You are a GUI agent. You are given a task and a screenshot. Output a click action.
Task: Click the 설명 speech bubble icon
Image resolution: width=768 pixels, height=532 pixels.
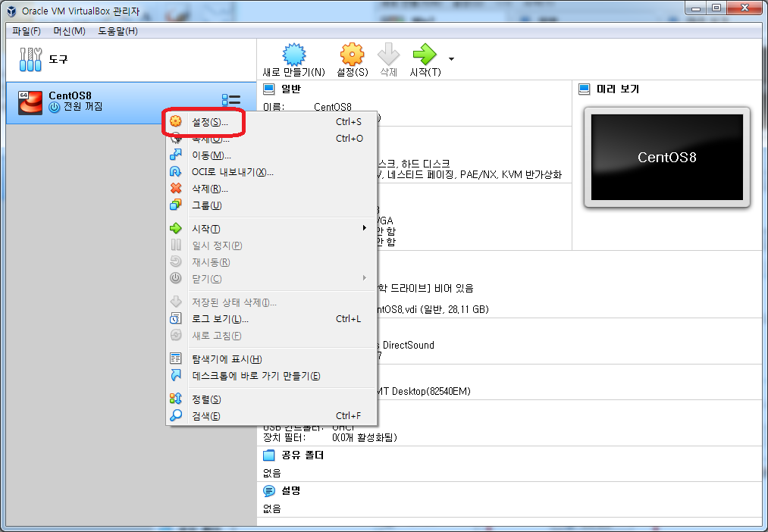(x=269, y=490)
